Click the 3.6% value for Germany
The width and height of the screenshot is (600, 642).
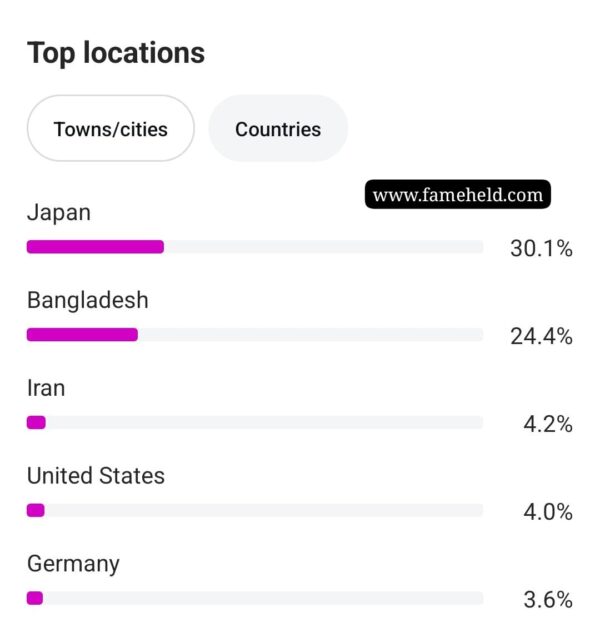pos(548,600)
